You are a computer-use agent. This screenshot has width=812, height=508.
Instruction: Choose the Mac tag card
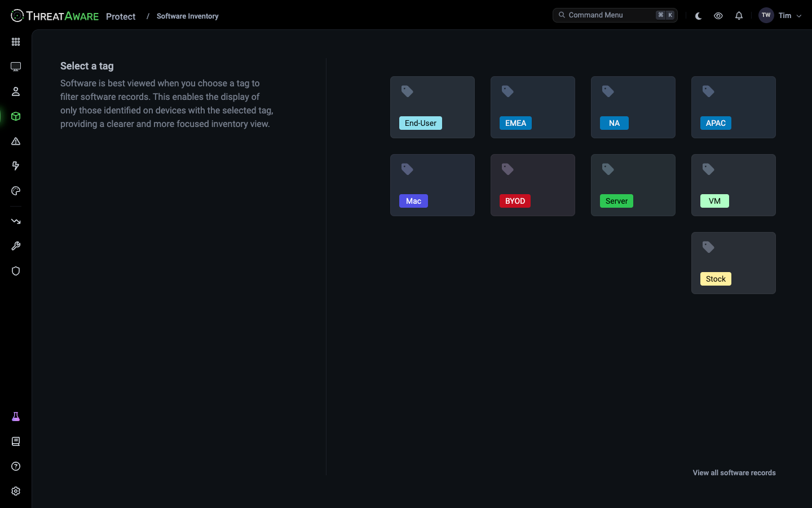tap(433, 185)
